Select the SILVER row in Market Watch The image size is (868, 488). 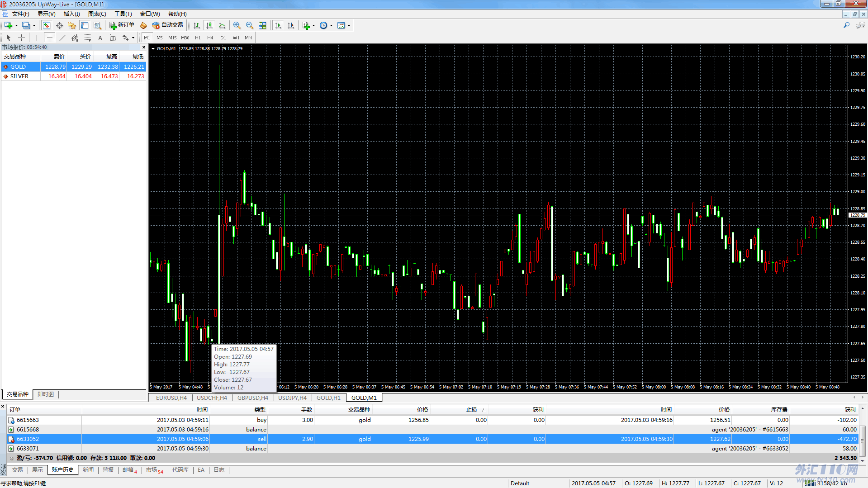click(x=74, y=76)
